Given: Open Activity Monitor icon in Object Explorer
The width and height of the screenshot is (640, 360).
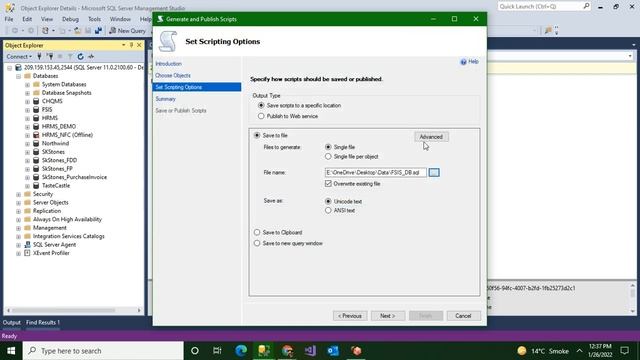Looking at the screenshot, I should pos(91,56).
